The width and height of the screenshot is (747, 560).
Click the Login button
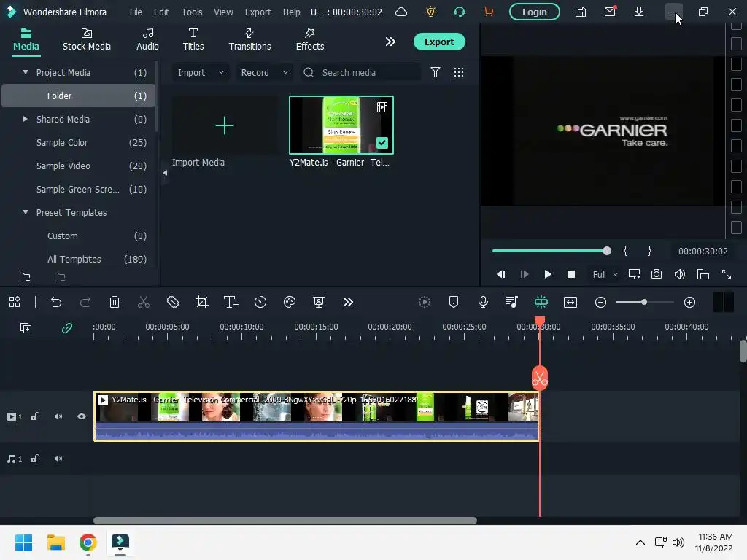535,12
